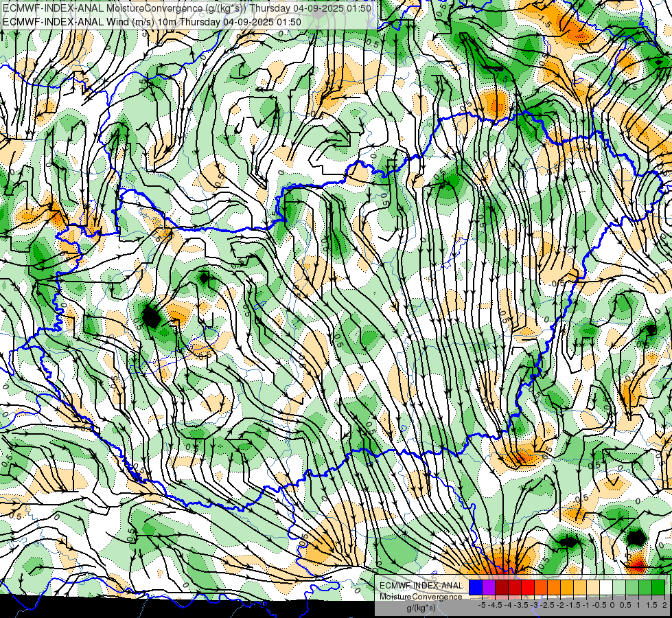Click the legend label ECMWF-INDEX-ANAL
The height and width of the screenshot is (618, 672).
coord(421,586)
